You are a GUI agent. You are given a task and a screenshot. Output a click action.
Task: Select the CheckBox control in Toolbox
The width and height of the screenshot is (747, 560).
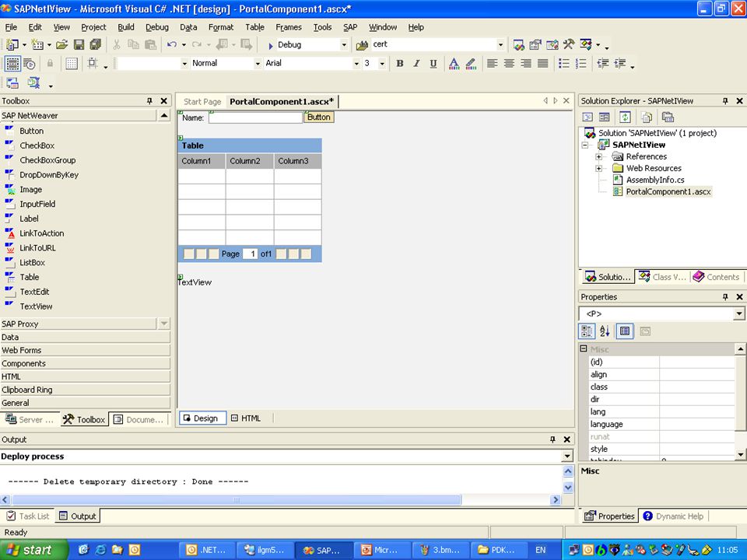coord(37,145)
